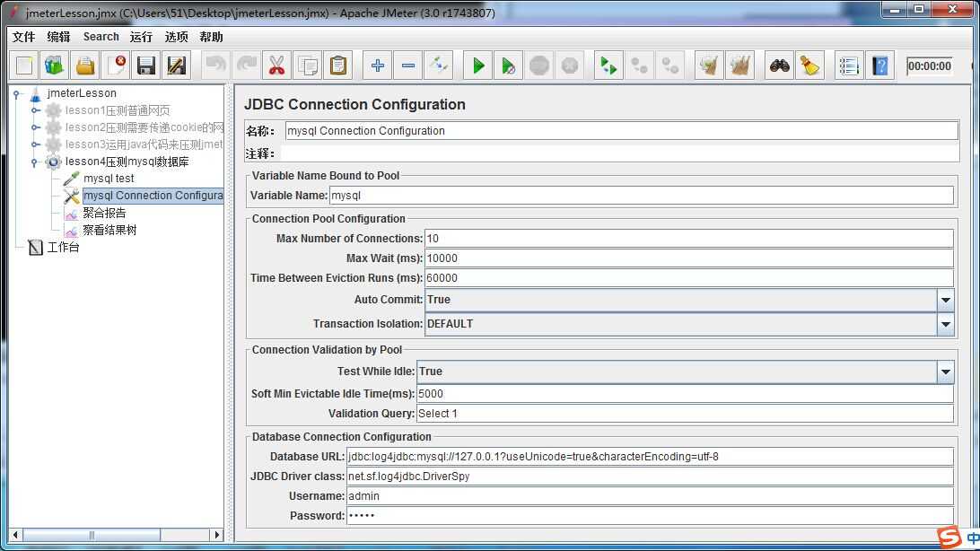This screenshot has width=980, height=551.
Task: Open the Templates toolbar icon
Action: click(x=55, y=66)
